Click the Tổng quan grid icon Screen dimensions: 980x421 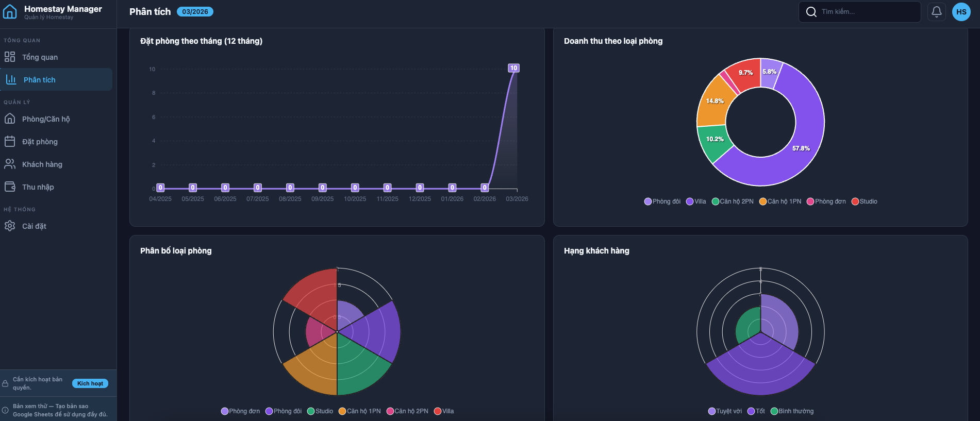tap(10, 57)
